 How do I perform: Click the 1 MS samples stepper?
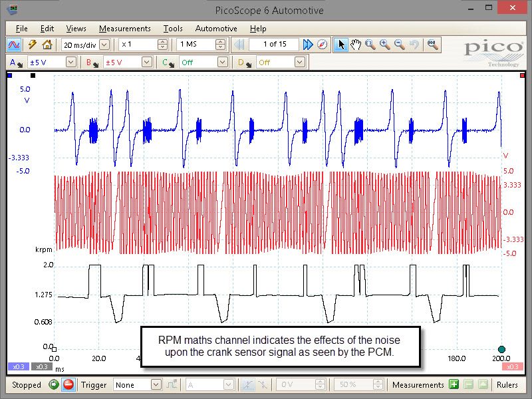pyautogui.click(x=221, y=45)
